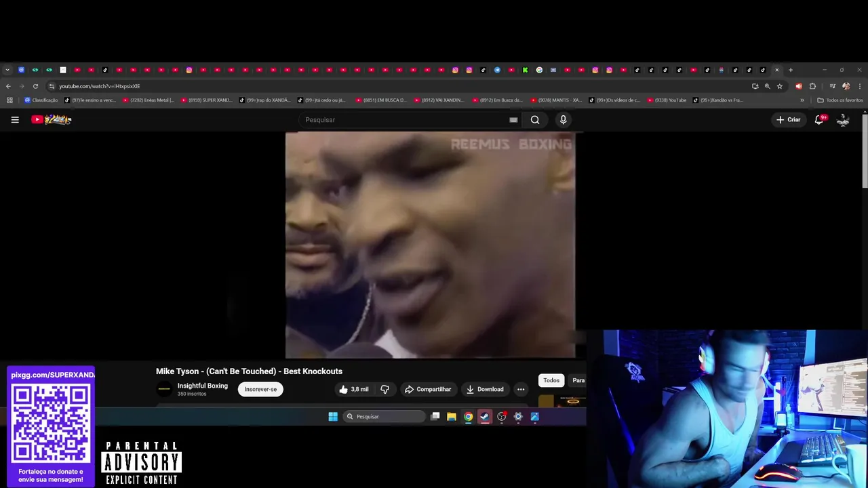Open YouTube notifications bell
Screen dimensions: 868x488
pyautogui.click(x=819, y=120)
